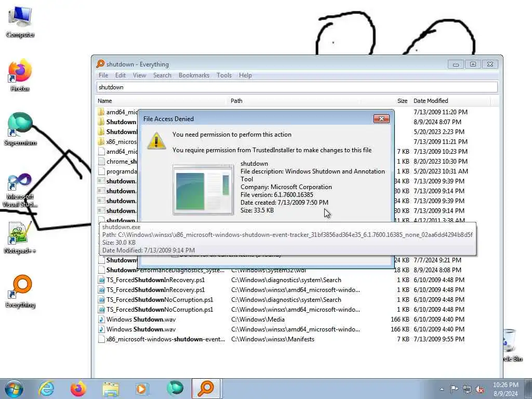The width and height of the screenshot is (532, 399).
Task: Click the Action Center flag tray icon
Action: [x=454, y=389]
